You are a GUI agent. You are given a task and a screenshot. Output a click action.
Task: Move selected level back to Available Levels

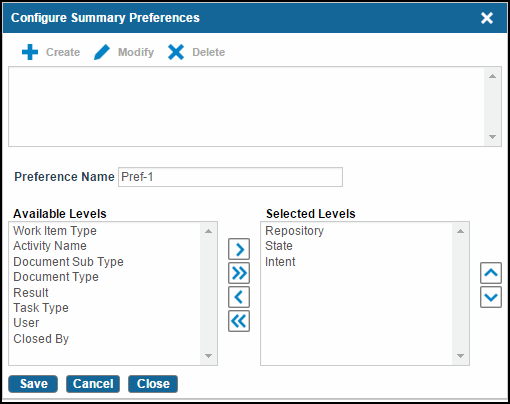point(239,297)
